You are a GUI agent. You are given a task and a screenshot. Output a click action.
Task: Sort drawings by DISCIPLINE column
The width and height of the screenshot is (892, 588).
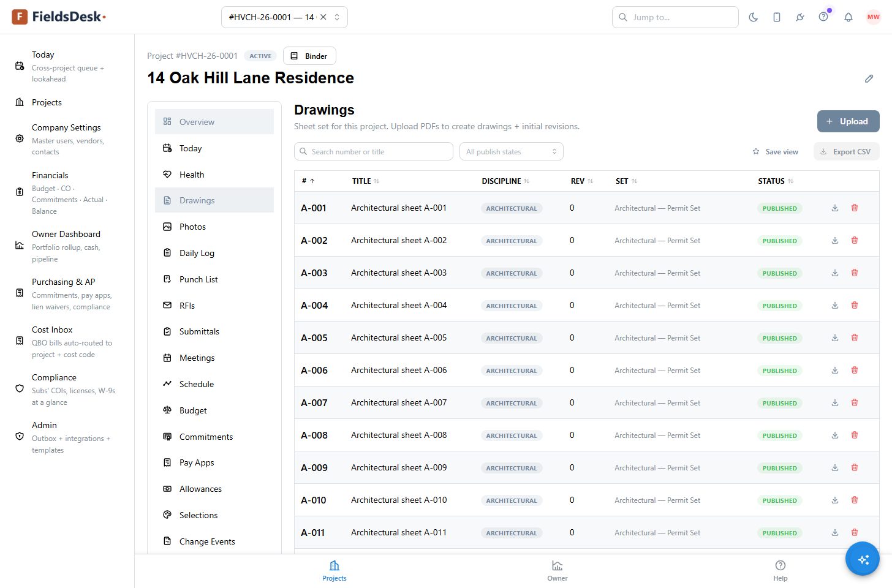click(x=505, y=181)
